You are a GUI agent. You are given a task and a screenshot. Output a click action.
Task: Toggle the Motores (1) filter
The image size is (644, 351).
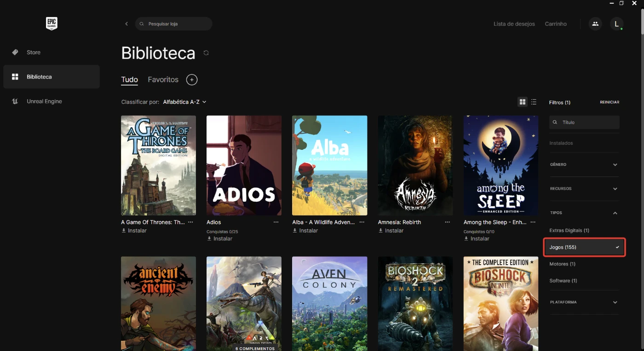(562, 264)
